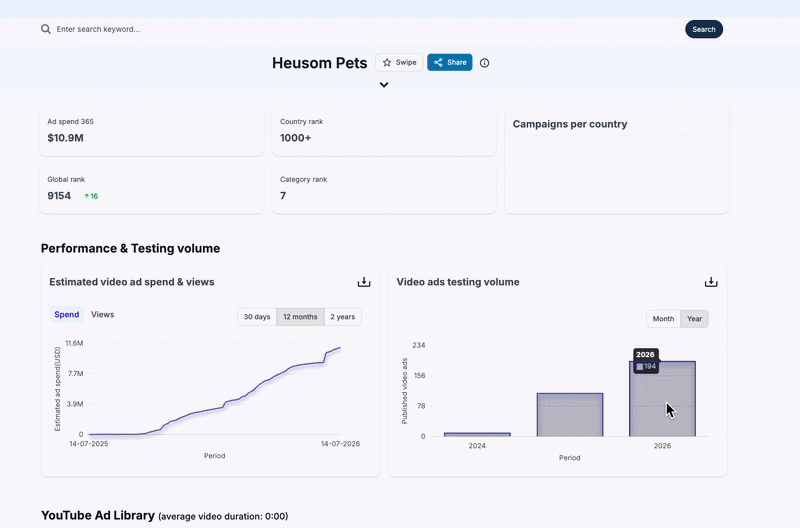The image size is (800, 528).
Task: Click the 14-07-2026 axis date label
Action: 340,444
